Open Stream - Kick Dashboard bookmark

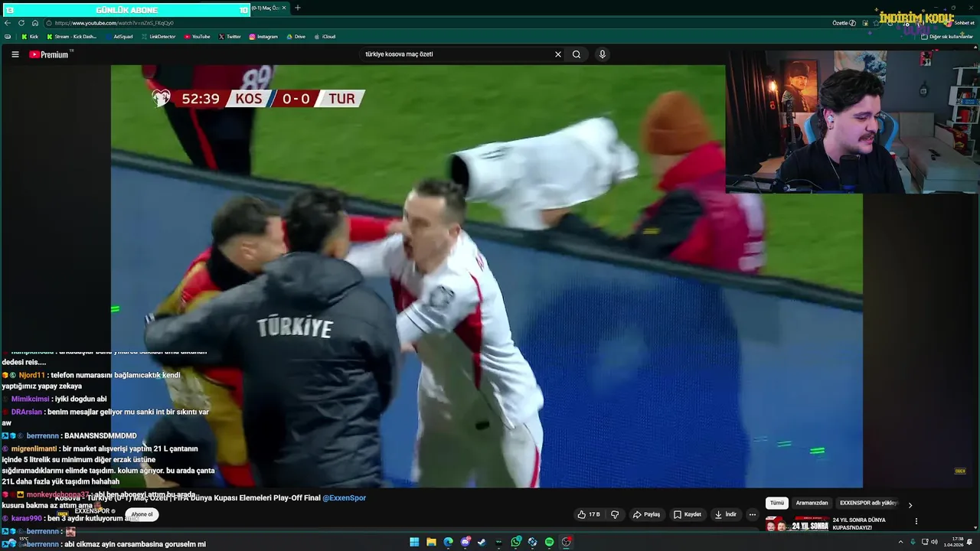point(72,37)
